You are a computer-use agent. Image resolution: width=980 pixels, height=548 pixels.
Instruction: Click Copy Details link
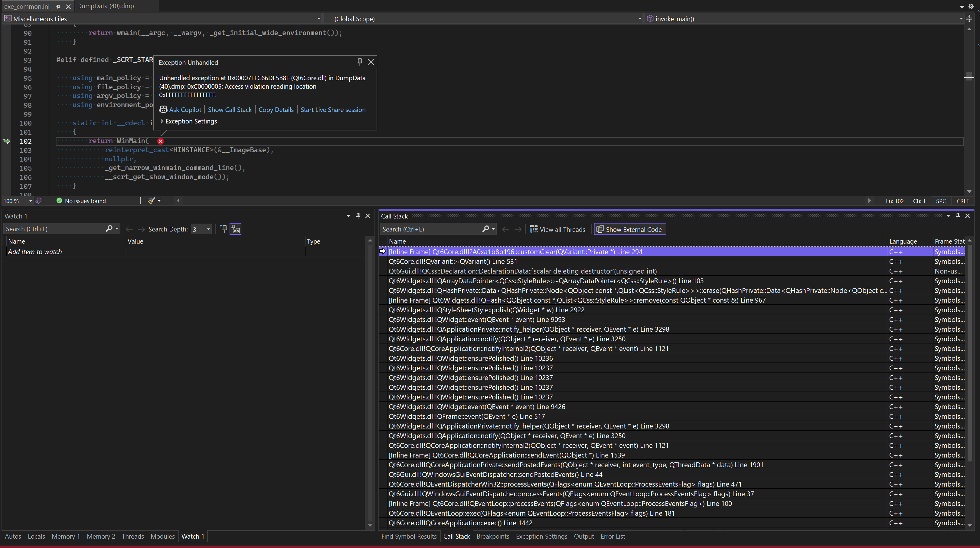(276, 110)
